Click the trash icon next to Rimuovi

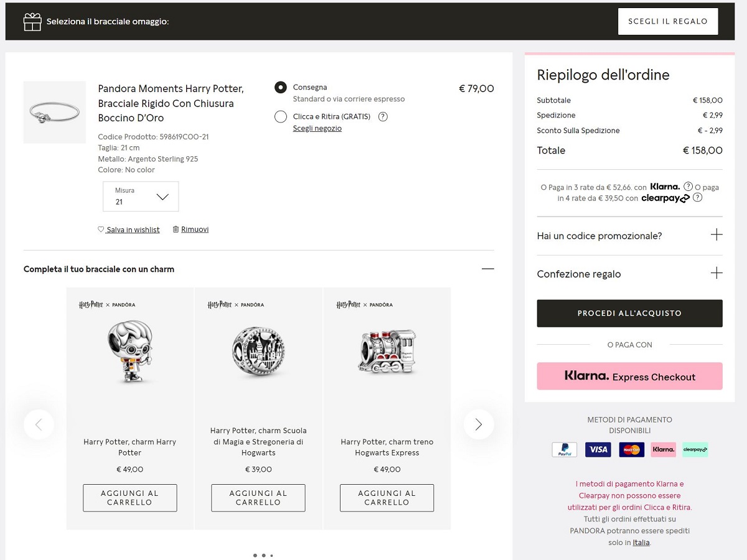pos(176,229)
